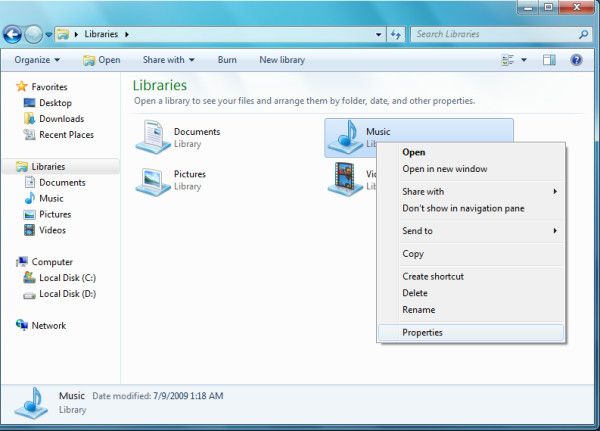600x431 pixels.
Task: Select the Pictures library icon in main pane
Action: 153,180
